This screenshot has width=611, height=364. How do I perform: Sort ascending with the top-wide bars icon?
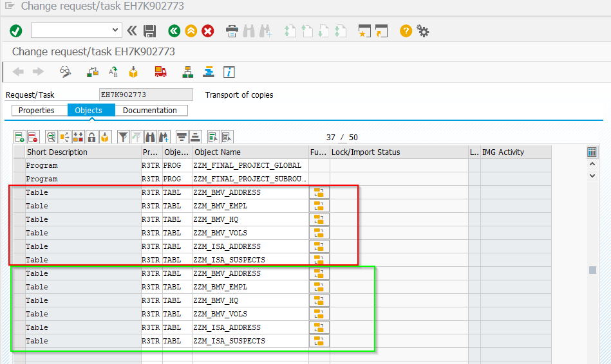[182, 137]
